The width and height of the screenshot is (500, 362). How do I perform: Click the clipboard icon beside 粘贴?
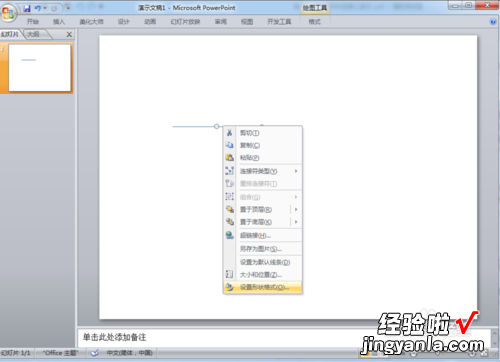229,157
